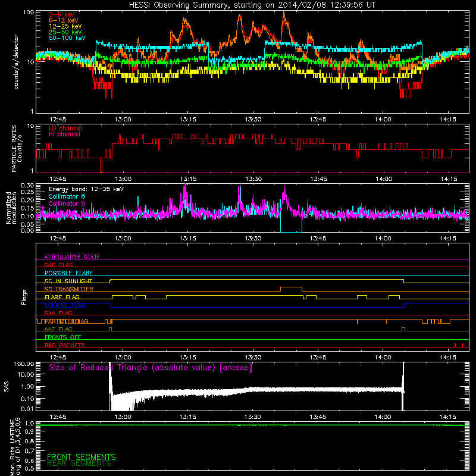
Task: Click the POSSIBLE FLARE flag label
Action: coord(68,273)
